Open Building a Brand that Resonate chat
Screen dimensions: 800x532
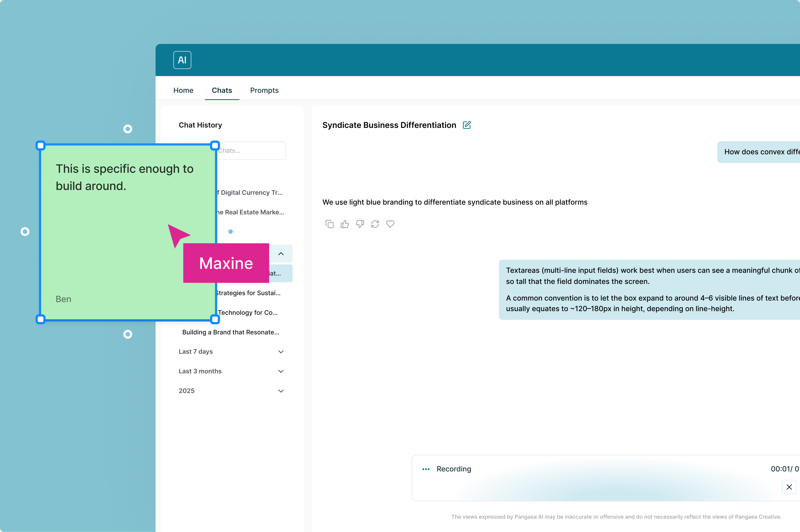tap(231, 332)
